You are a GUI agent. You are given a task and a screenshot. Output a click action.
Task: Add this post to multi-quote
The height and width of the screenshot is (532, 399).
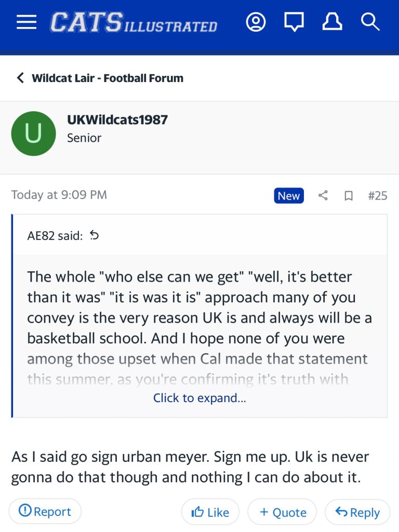pyautogui.click(x=282, y=512)
